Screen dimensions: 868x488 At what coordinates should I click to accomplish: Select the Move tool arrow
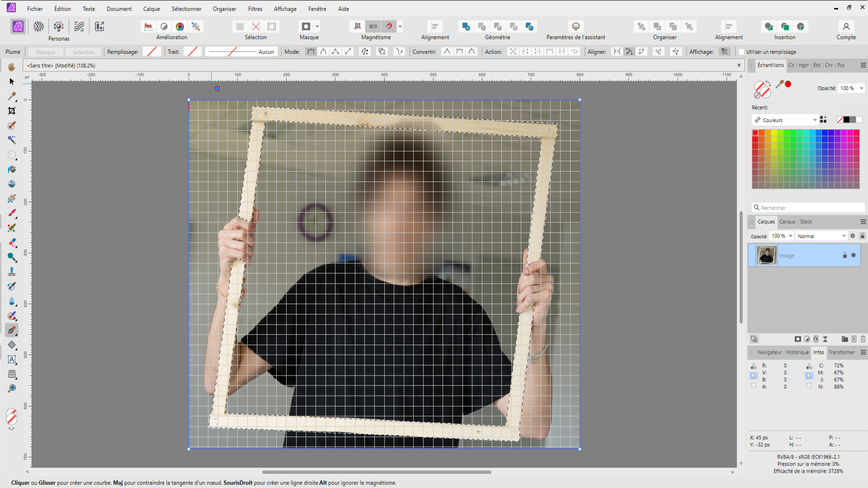[x=12, y=82]
